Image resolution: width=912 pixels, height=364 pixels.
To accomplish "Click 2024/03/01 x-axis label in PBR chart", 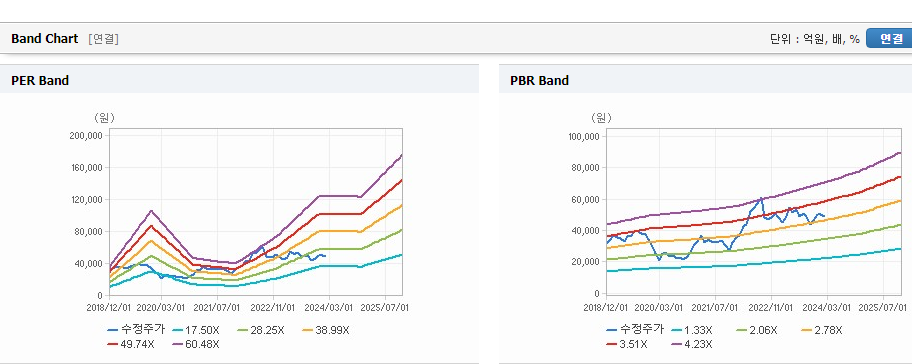I will point(827,307).
